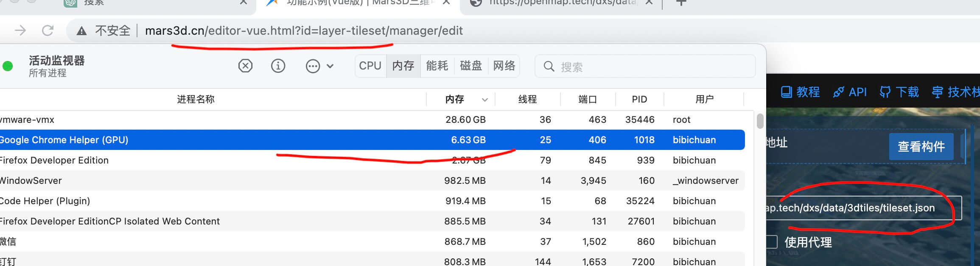The height and width of the screenshot is (266, 980).
Task: Open the 网络 tab
Action: coord(504,66)
